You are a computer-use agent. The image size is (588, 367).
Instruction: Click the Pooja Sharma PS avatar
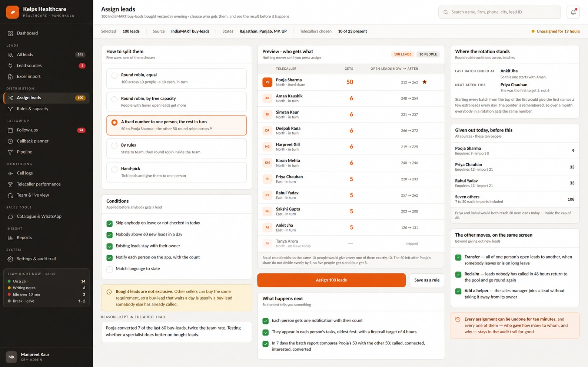(x=267, y=82)
